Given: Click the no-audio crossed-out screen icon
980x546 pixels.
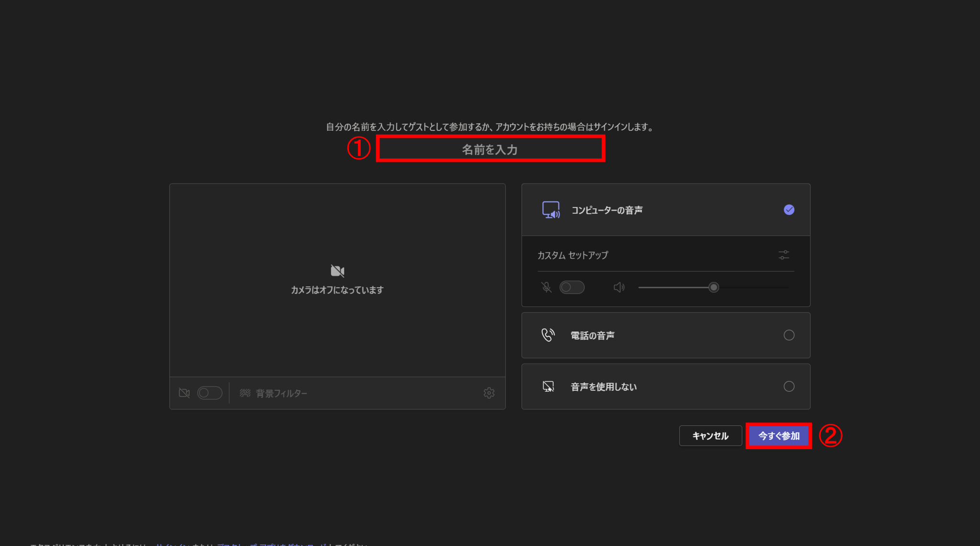Looking at the screenshot, I should (x=548, y=387).
